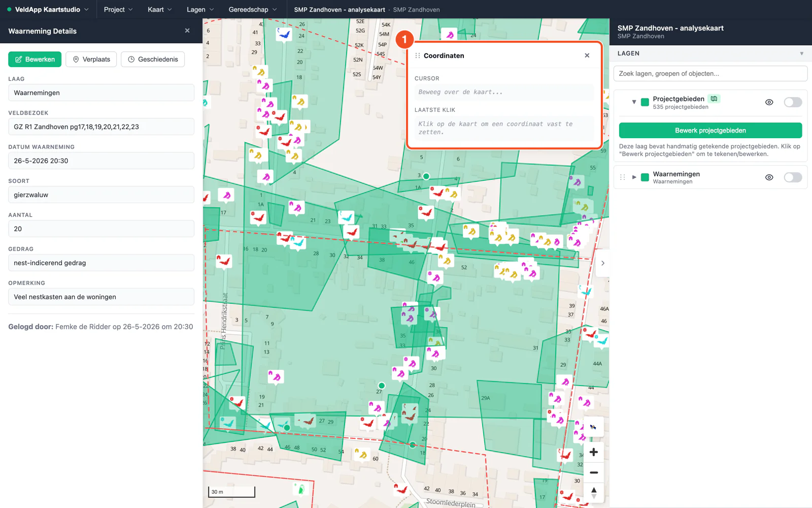Viewport: 812px width, 508px height.
Task: Open the Kaart menu
Action: tap(159, 9)
